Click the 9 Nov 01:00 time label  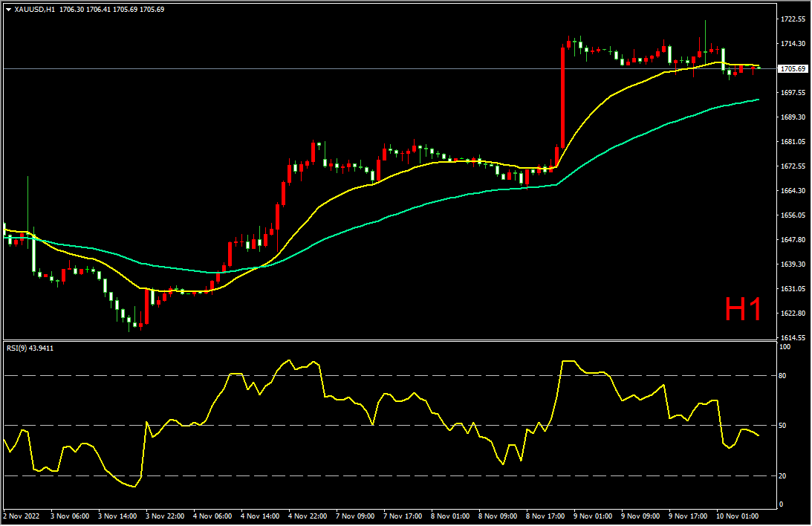click(593, 516)
